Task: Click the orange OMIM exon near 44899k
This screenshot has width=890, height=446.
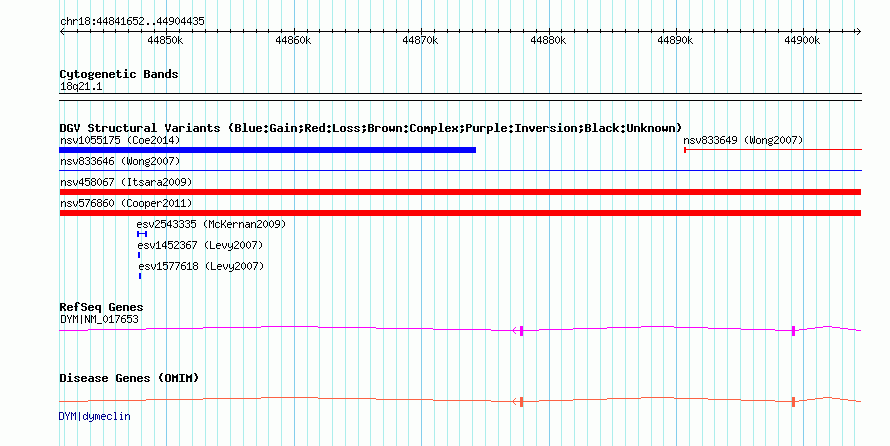Action: [794, 402]
